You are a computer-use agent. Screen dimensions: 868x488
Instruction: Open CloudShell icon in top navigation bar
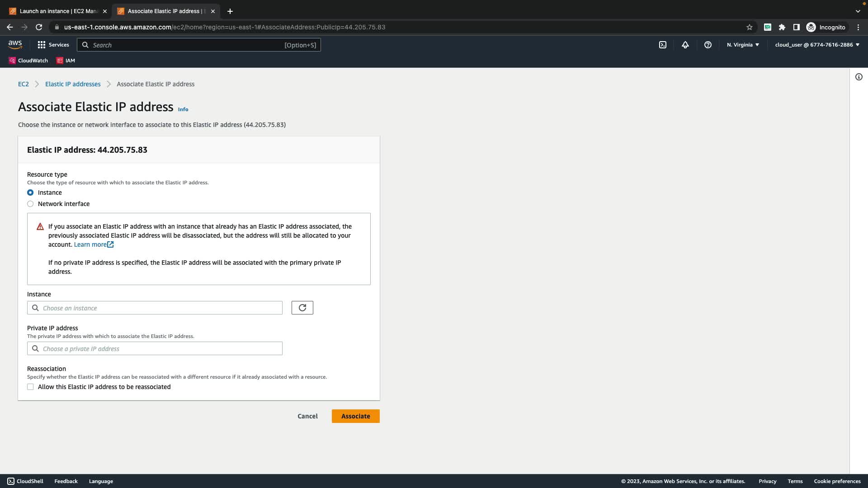pyautogui.click(x=663, y=45)
